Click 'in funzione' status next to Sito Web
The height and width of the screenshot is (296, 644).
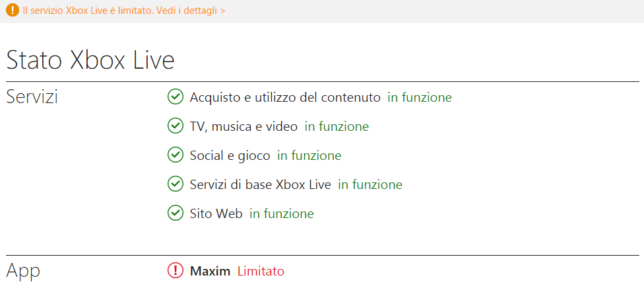point(282,214)
